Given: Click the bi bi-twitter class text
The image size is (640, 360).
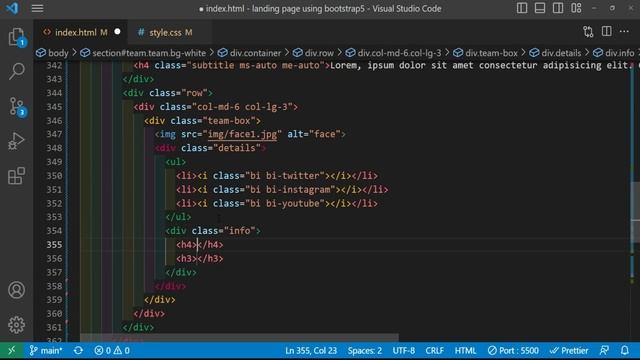Looking at the screenshot, I should pos(284,176).
